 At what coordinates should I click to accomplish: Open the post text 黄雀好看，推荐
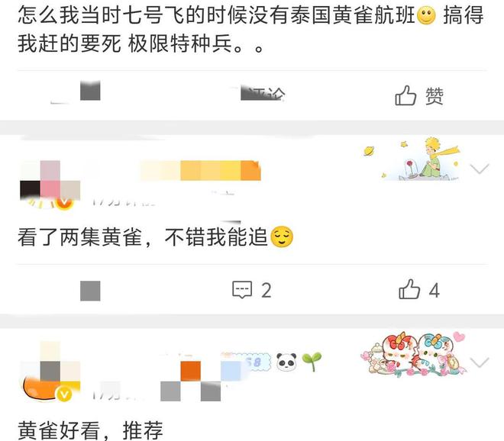[x=90, y=430]
